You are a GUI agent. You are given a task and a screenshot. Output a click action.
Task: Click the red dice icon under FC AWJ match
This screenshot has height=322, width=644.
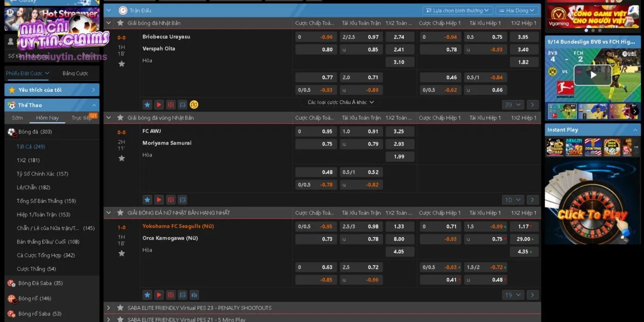click(171, 200)
